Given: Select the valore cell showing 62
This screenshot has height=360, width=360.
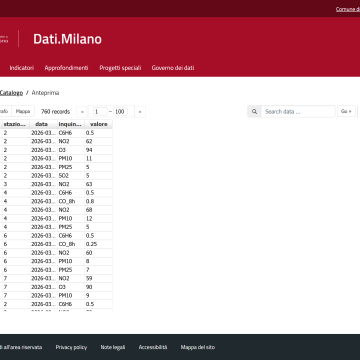Looking at the screenshot, I should [98, 141].
